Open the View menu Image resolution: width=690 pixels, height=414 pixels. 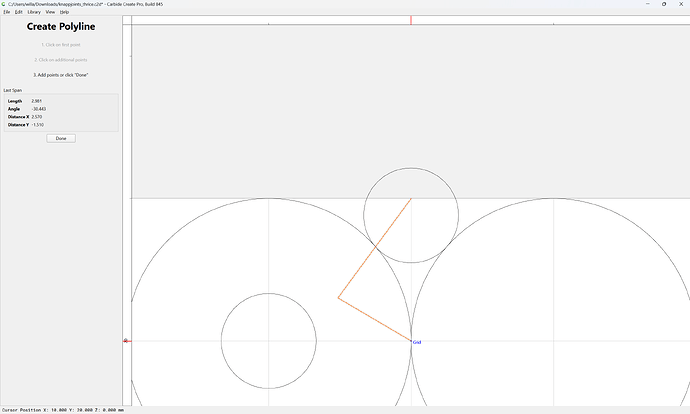50,12
